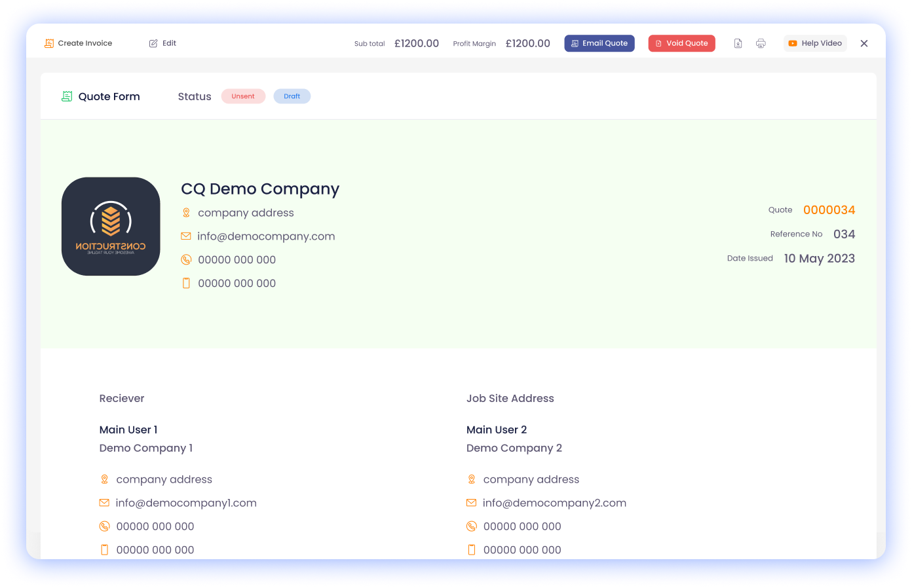Image resolution: width=912 pixels, height=588 pixels.
Task: Click envelope icon beside info@democompany2.com
Action: (x=472, y=503)
